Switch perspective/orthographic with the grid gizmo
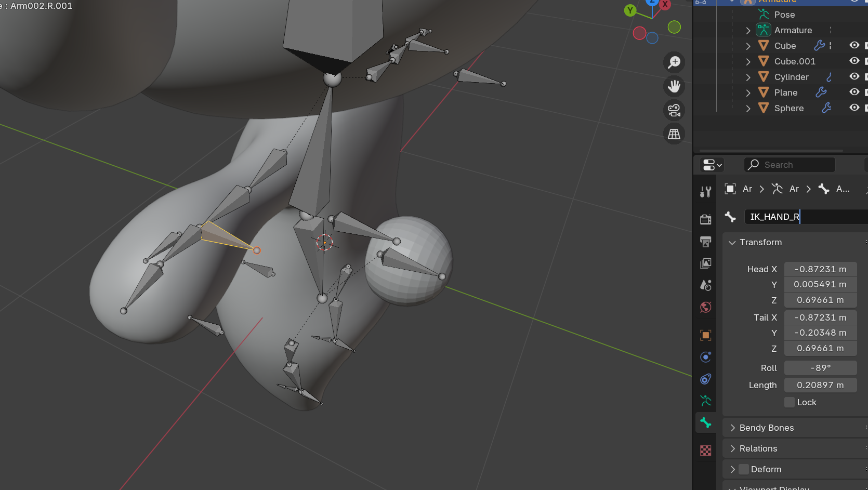The width and height of the screenshot is (868, 490). pos(674,134)
